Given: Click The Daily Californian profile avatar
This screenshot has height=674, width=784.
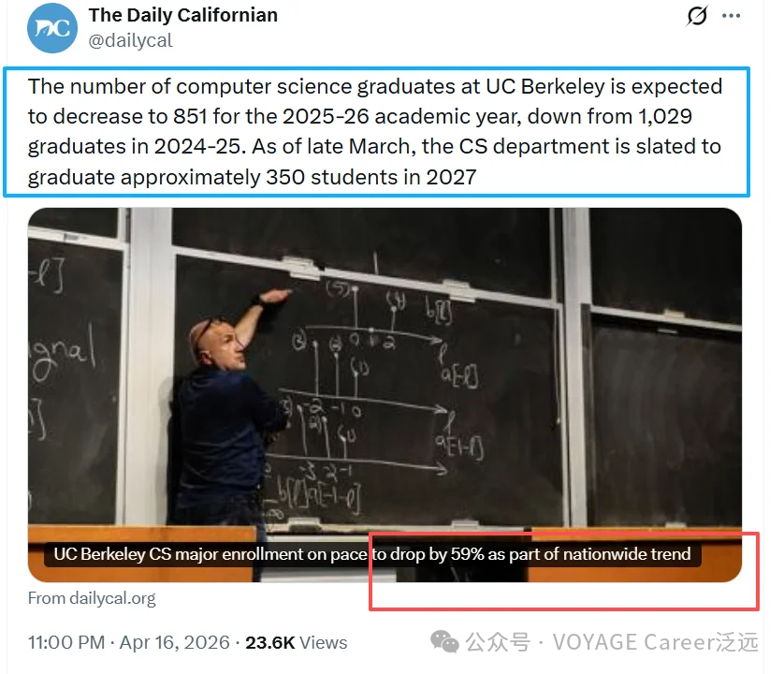Looking at the screenshot, I should click(51, 29).
